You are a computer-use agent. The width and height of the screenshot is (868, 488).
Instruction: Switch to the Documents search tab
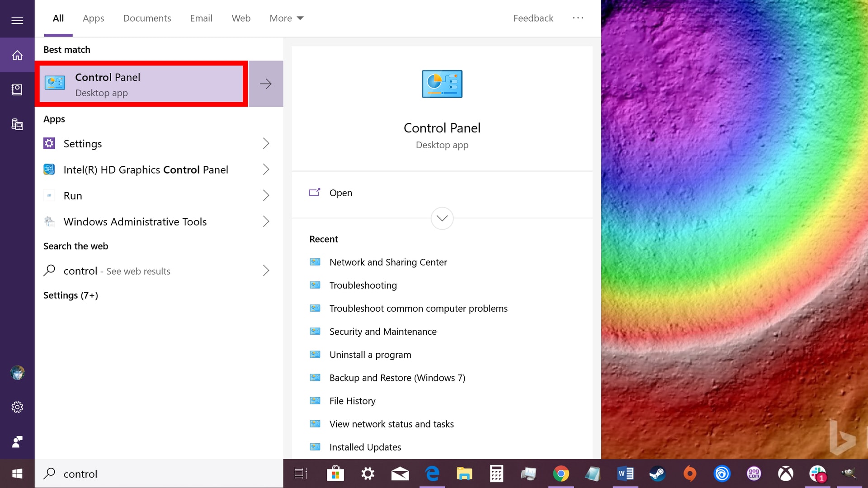(x=147, y=18)
